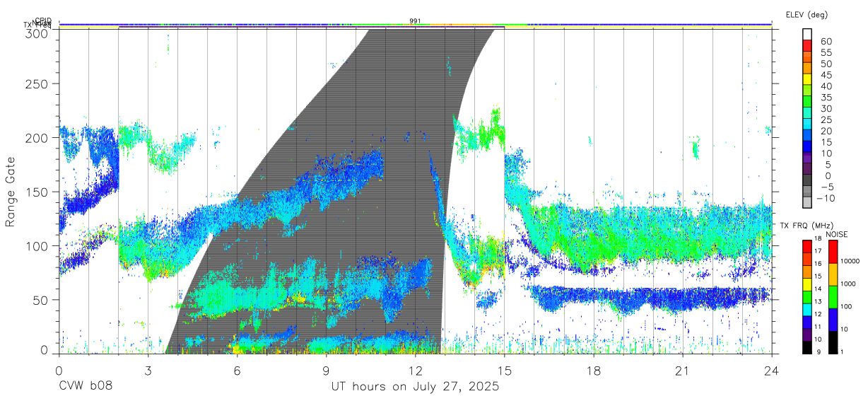
Task: Click the '991' CPID value at top
Action: pos(415,21)
